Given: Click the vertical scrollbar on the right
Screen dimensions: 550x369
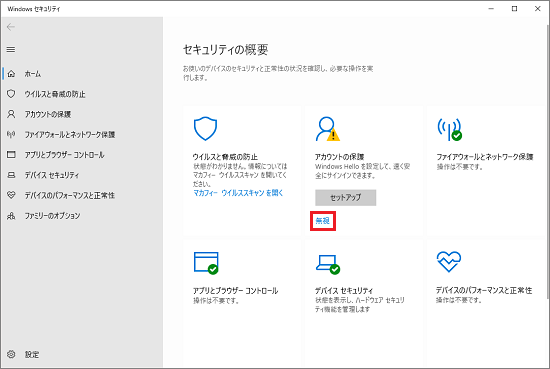Looking at the screenshot, I should [548, 161].
